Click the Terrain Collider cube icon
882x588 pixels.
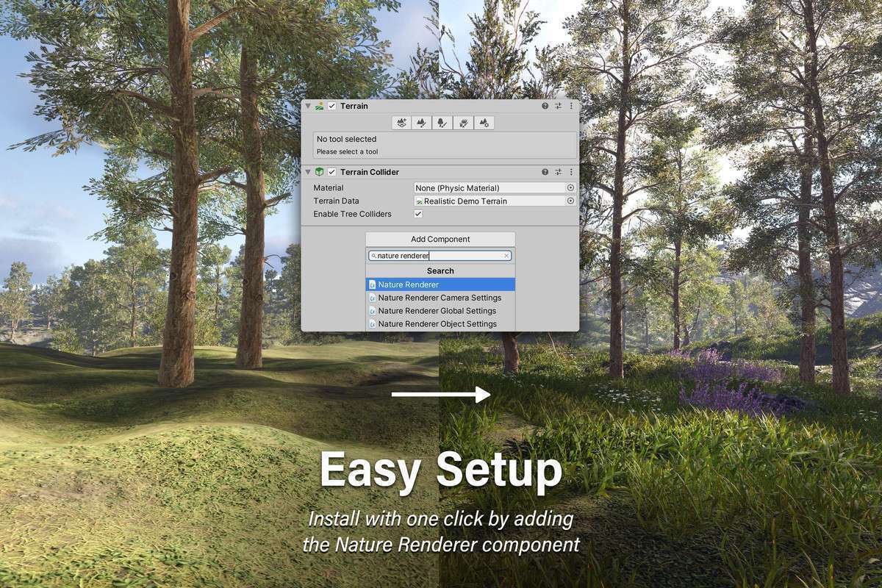pyautogui.click(x=320, y=171)
